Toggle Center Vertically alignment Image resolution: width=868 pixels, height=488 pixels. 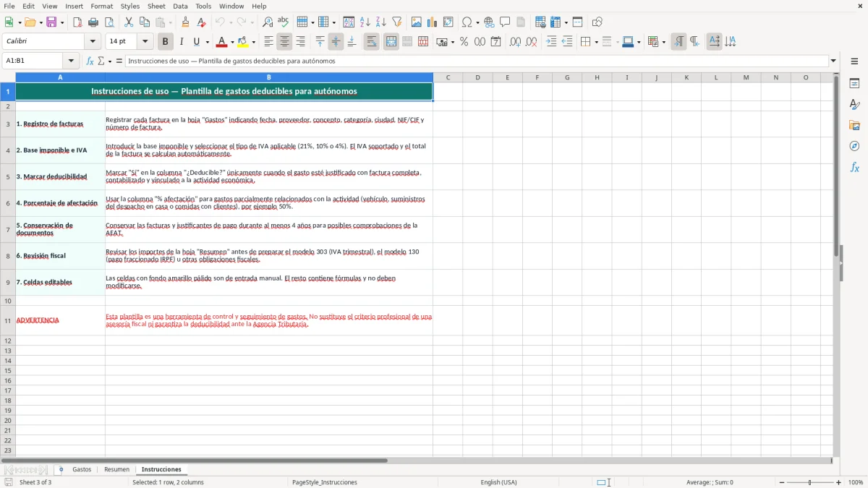point(336,42)
